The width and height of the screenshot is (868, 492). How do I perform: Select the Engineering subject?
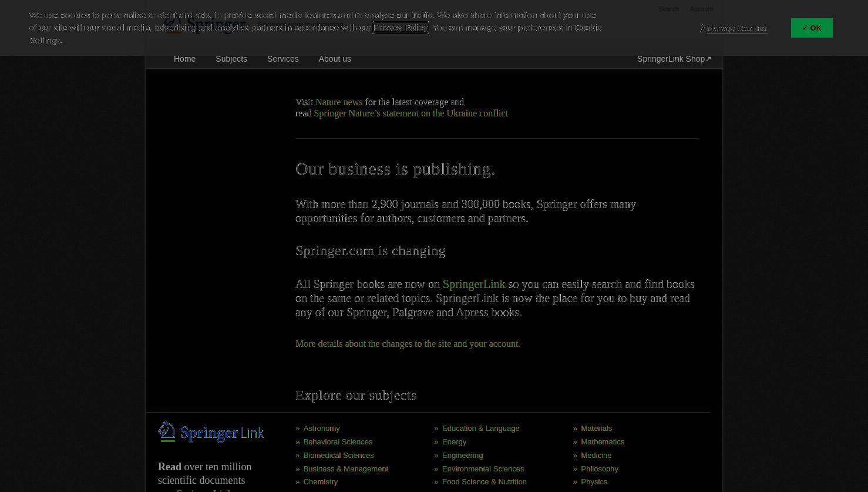point(462,456)
